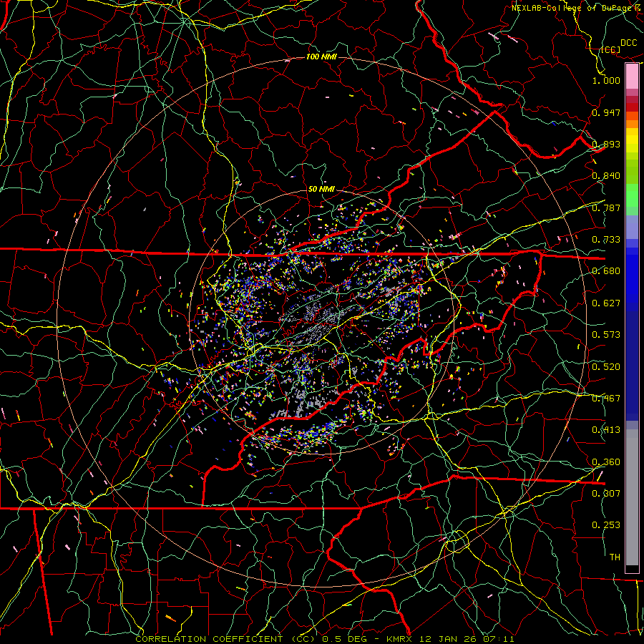Image resolution: width=644 pixels, height=644 pixels.
Task: Click the 0.467 scale value
Action: point(606,399)
